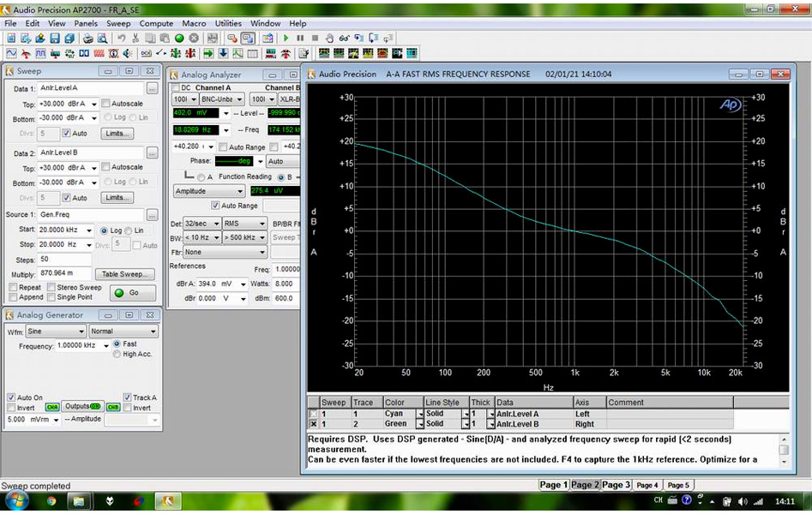Click the gray X circle toolbar icon

[x=194, y=38]
